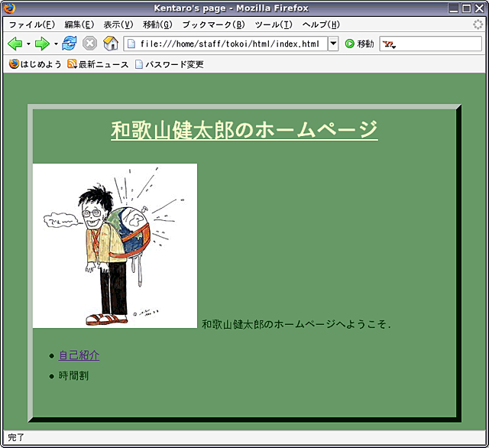
Task: Expand the URL bar history dropdown
Action: coord(333,44)
